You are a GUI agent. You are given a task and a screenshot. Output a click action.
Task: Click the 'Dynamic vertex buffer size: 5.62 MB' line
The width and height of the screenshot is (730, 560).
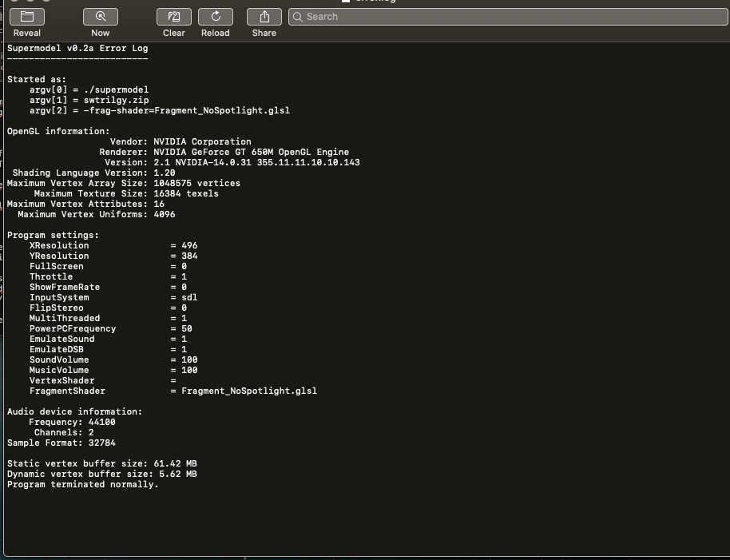coord(102,474)
